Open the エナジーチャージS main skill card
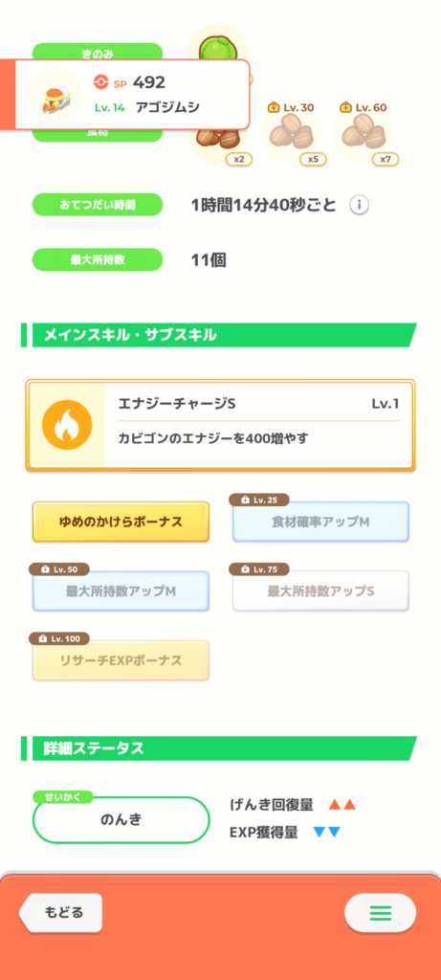The image size is (441, 980). (x=220, y=425)
